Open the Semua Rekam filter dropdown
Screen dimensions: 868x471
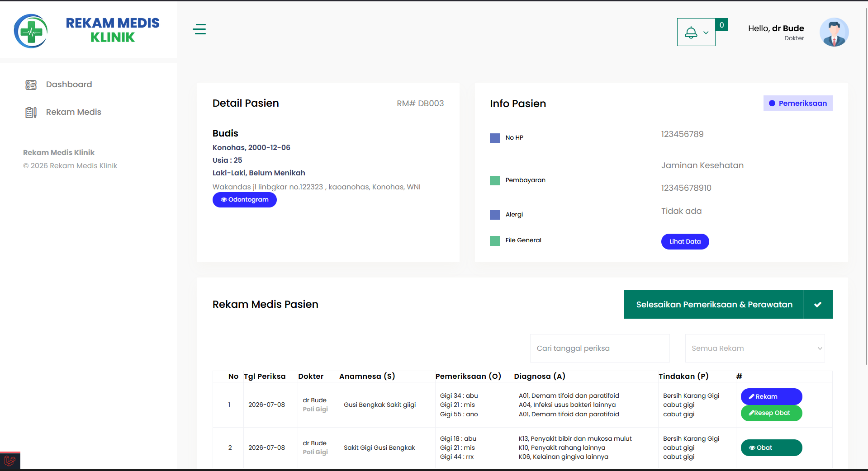tap(755, 348)
